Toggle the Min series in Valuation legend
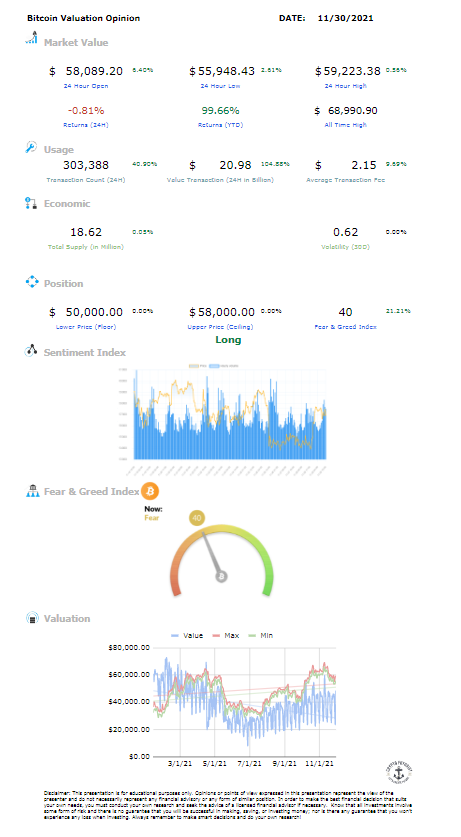This screenshot has width=461, height=837. [261, 635]
